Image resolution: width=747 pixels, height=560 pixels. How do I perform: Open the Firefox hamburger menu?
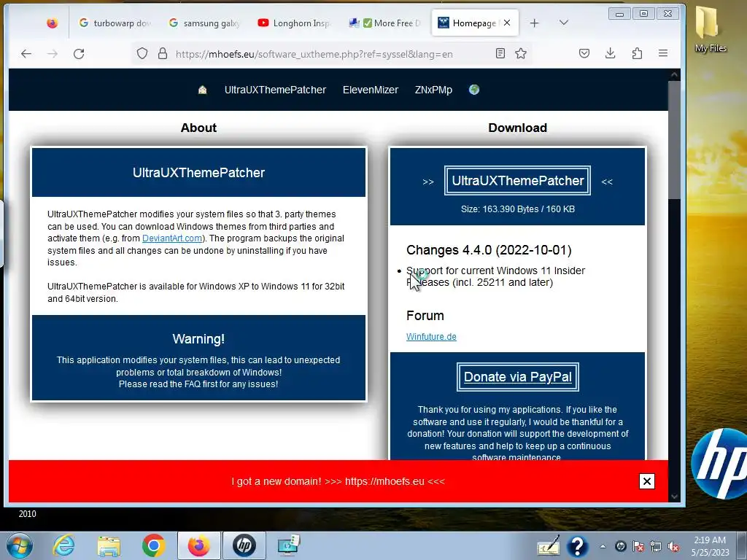[x=662, y=53]
